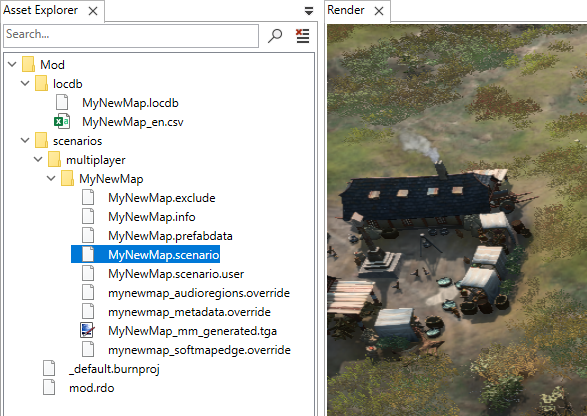Click the locdb folder icon
Image resolution: width=587 pixels, height=416 pixels.
tap(41, 83)
